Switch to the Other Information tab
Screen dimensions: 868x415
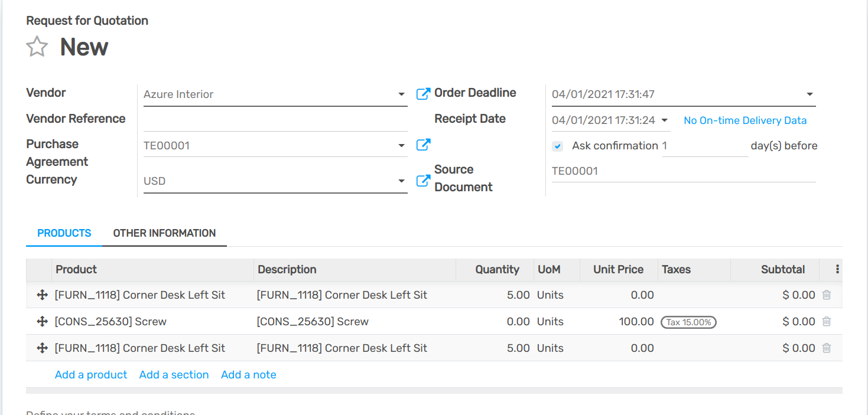pyautogui.click(x=164, y=233)
